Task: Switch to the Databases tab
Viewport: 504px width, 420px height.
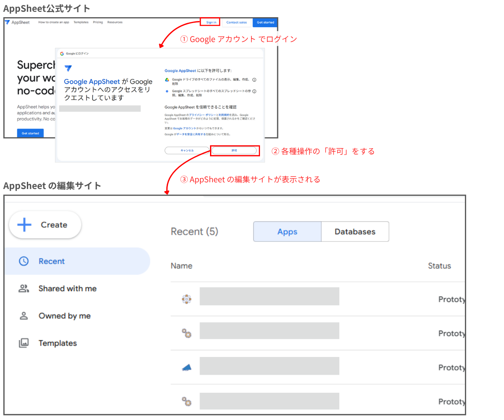Action: coord(355,231)
